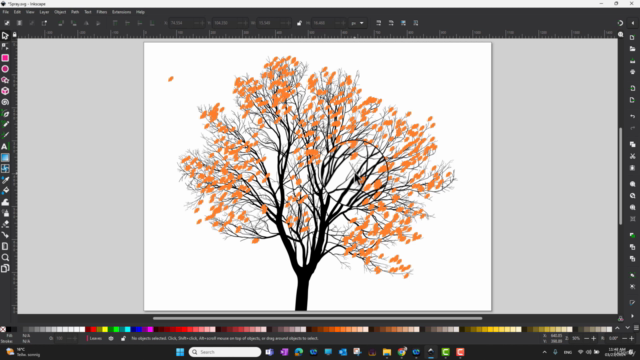
Task: Pick the yellow palette swatch
Action: (104, 329)
